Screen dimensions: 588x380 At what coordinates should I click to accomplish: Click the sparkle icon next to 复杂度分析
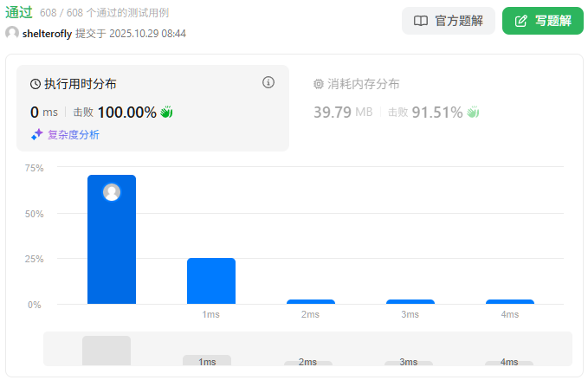(x=37, y=134)
